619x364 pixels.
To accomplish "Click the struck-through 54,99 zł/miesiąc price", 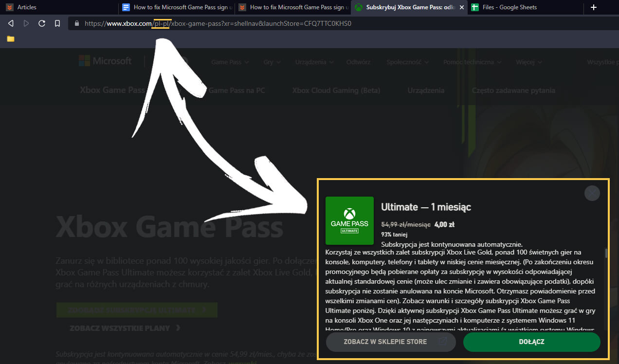I will (x=405, y=225).
